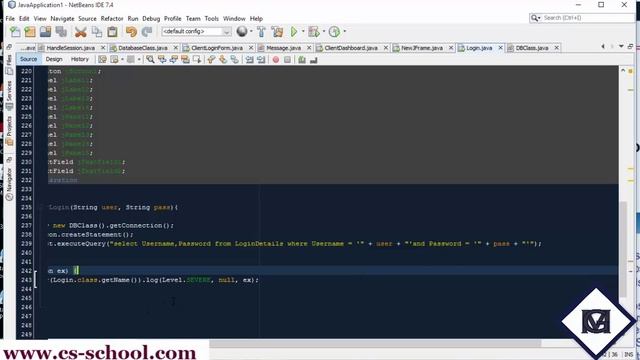
Task: Open the Run Project dropdown arrow
Action: click(x=303, y=31)
